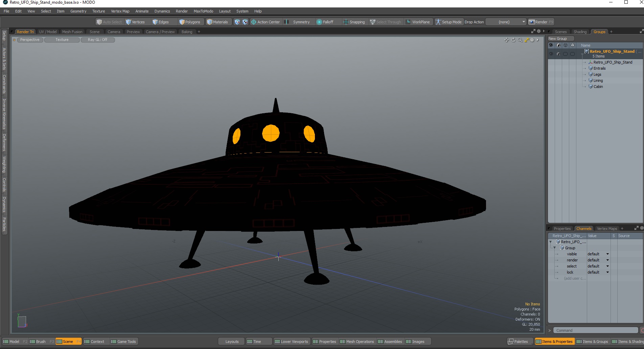644x349 pixels.
Task: Click the viewport zoom magnifier icon
Action: [x=520, y=40]
